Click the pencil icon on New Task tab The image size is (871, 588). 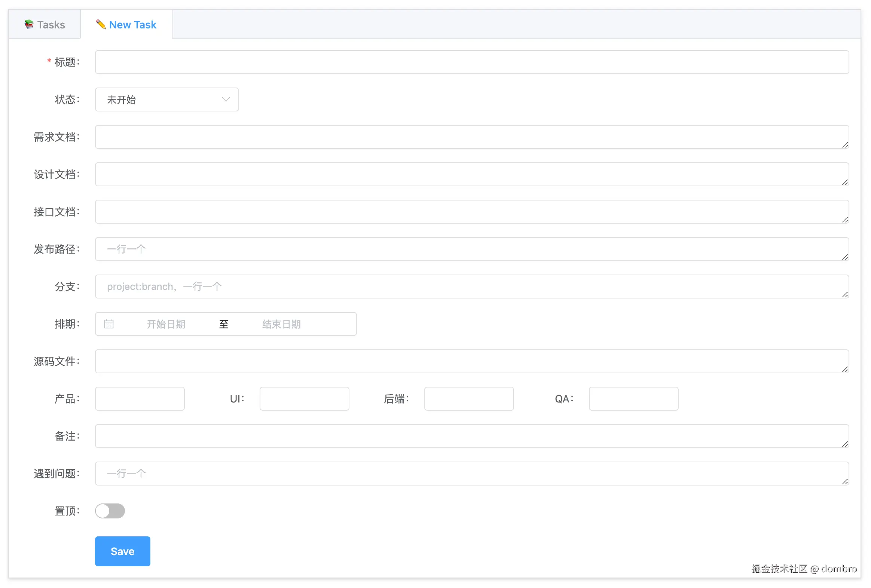100,24
